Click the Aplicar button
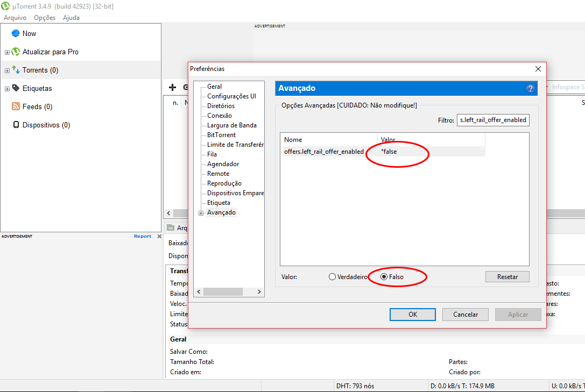The height and width of the screenshot is (392, 585). pos(518,315)
